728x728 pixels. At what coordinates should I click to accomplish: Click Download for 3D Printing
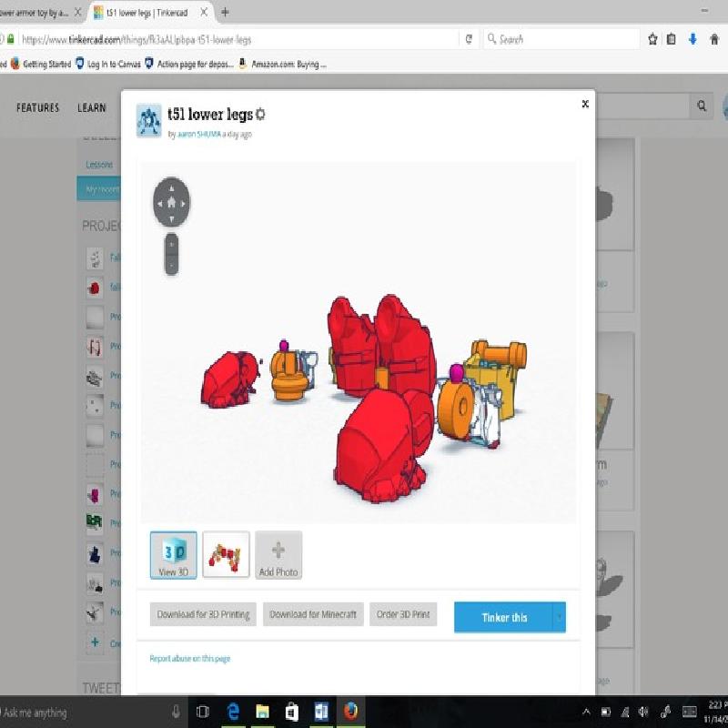(203, 614)
